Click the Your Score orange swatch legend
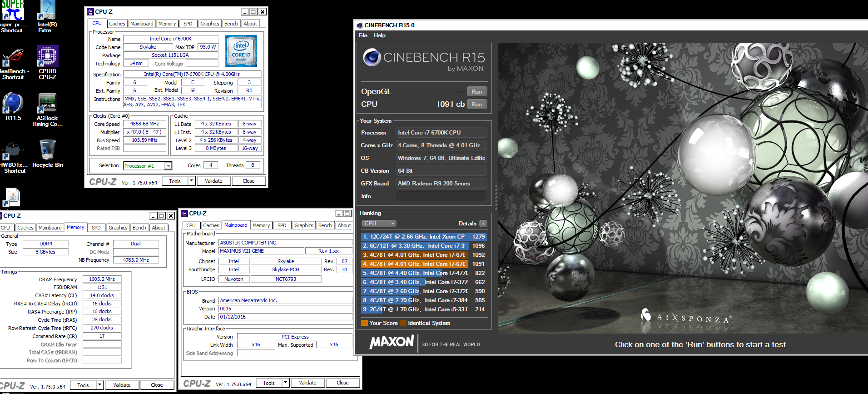This screenshot has height=394, width=868. tap(364, 323)
